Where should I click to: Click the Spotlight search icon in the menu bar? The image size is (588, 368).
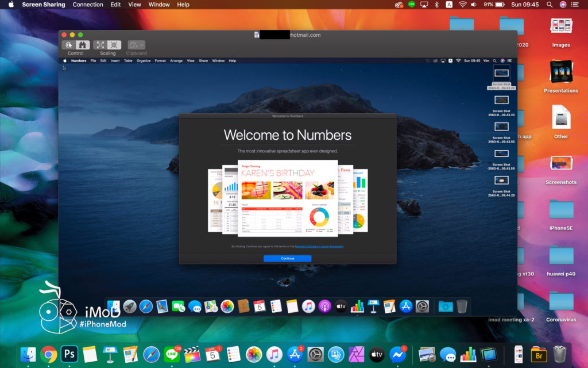tap(548, 5)
